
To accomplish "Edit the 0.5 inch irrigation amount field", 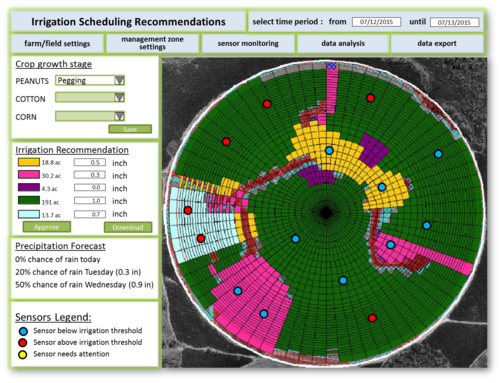I will (90, 162).
